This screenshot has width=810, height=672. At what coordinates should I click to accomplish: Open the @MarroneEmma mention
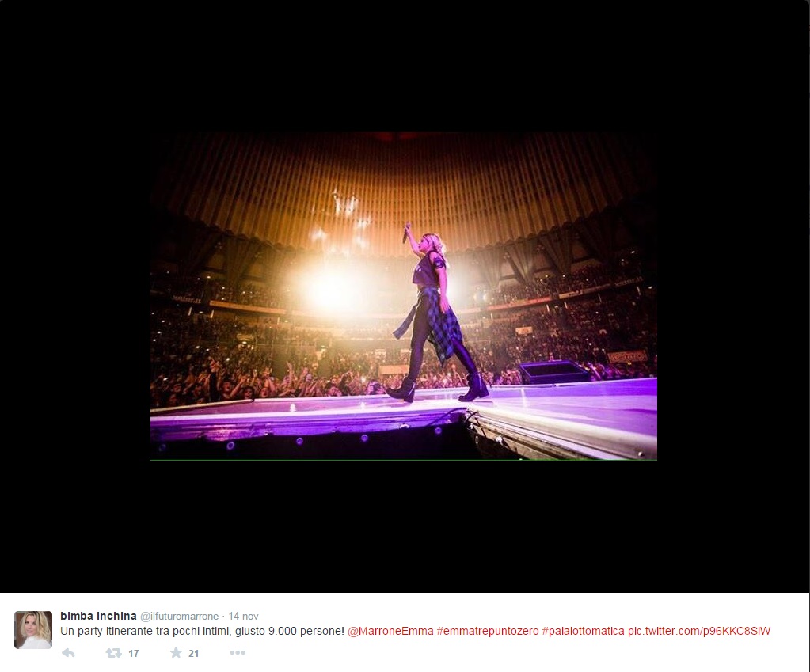point(390,631)
